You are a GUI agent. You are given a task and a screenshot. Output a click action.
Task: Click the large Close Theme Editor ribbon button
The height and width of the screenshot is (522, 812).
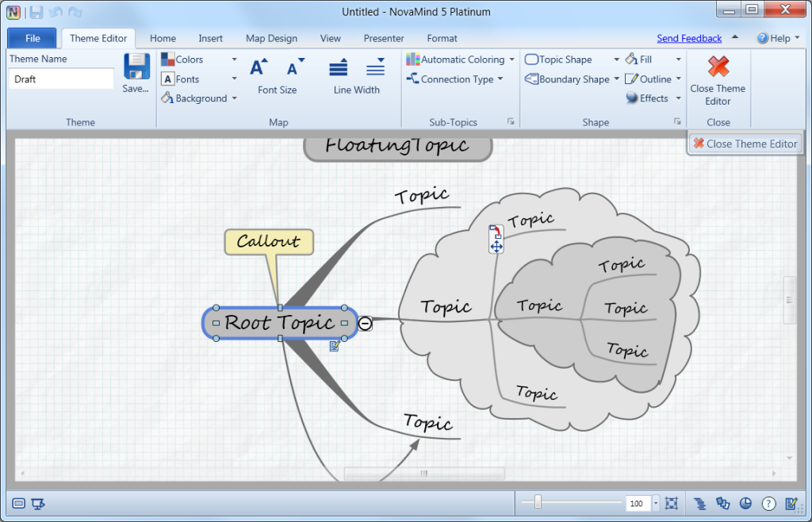coord(718,80)
